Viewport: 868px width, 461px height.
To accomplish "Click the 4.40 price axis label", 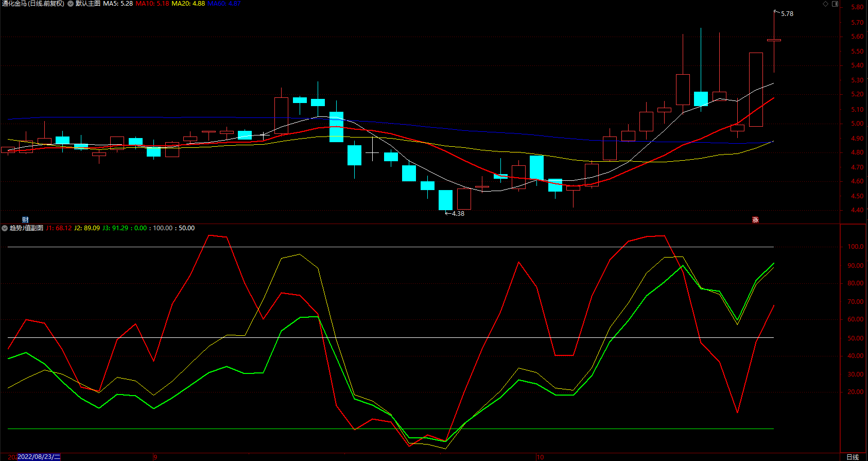I will pos(857,210).
